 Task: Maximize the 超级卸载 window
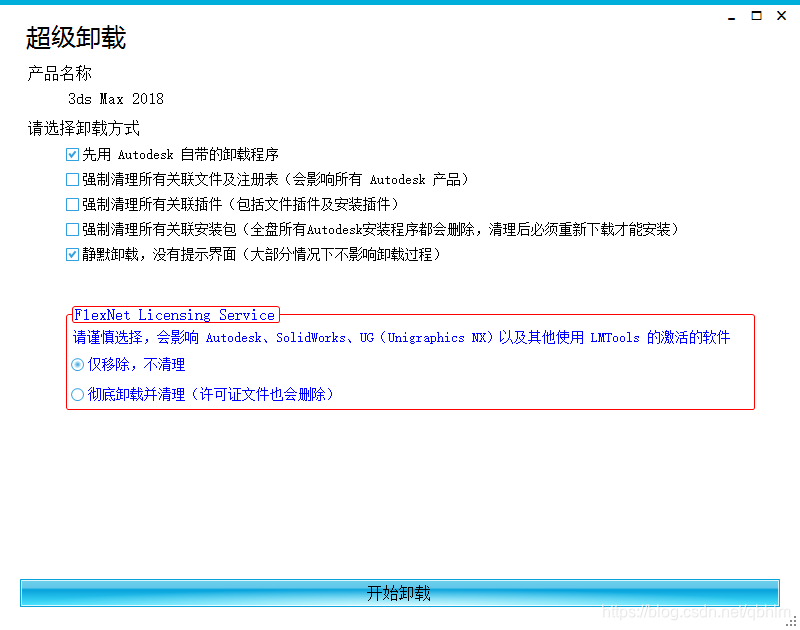coord(757,16)
